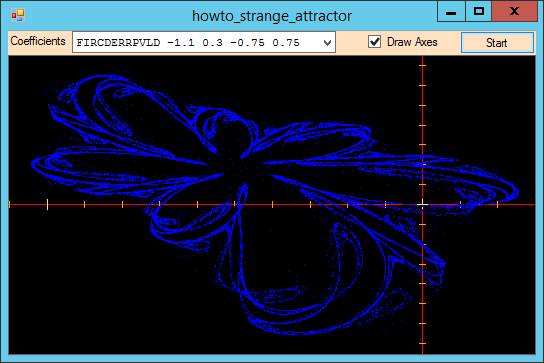Click the bottommost tick of the vertical axis

point(422,343)
